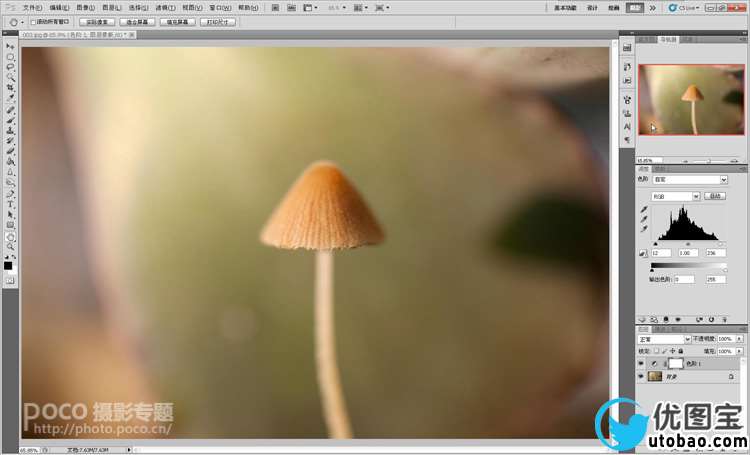Toggle Quick Mask mode button

click(10, 281)
